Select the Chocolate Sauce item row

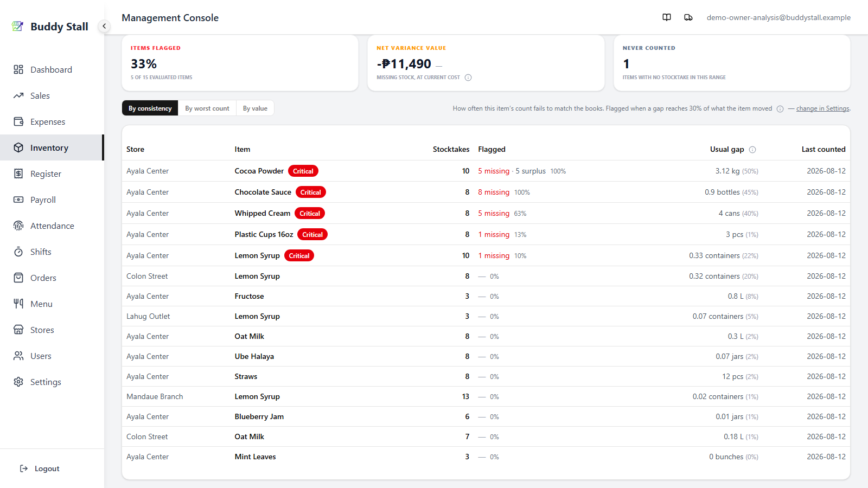pyautogui.click(x=486, y=192)
